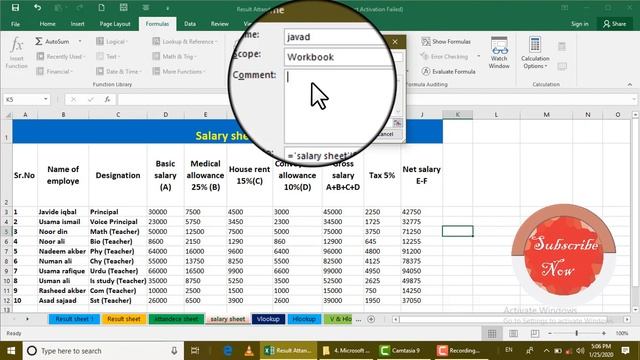Save the workbook from quick access toolbar
Viewport: 640px width, 360px height.
click(15, 8)
